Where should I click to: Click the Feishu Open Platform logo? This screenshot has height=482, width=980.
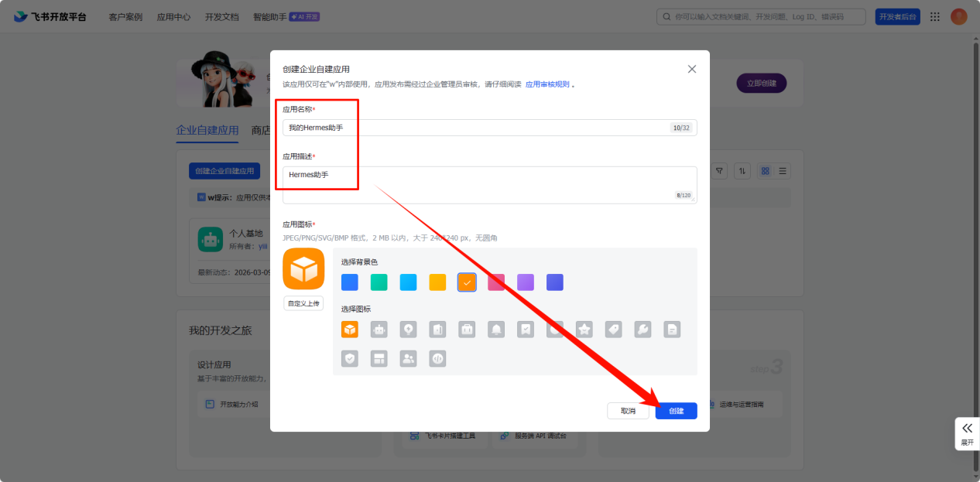coord(50,16)
